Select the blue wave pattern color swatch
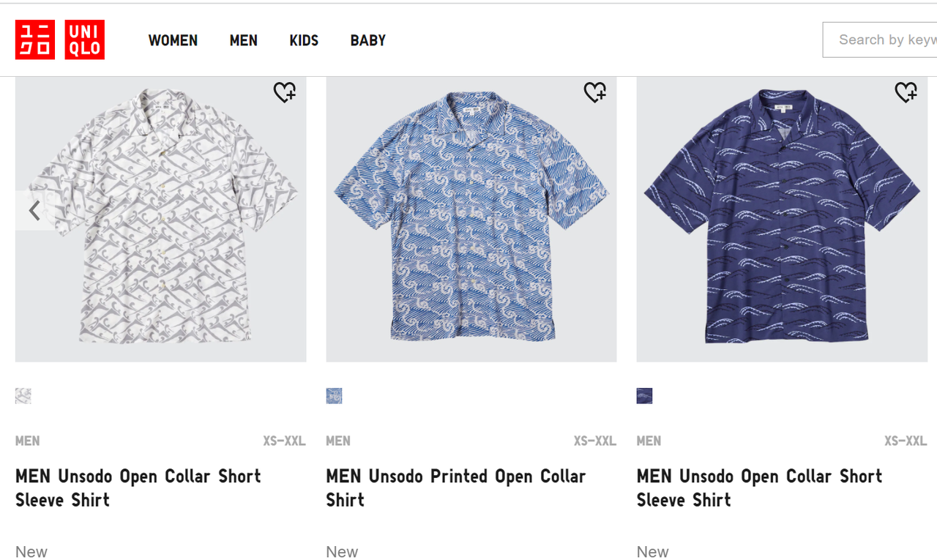This screenshot has height=560, width=937. pyautogui.click(x=334, y=396)
